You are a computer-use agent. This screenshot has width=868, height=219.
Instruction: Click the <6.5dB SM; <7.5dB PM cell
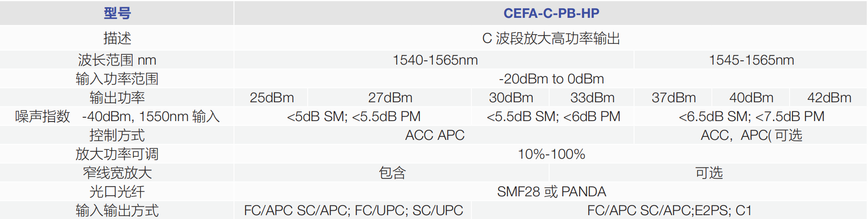tap(751, 116)
